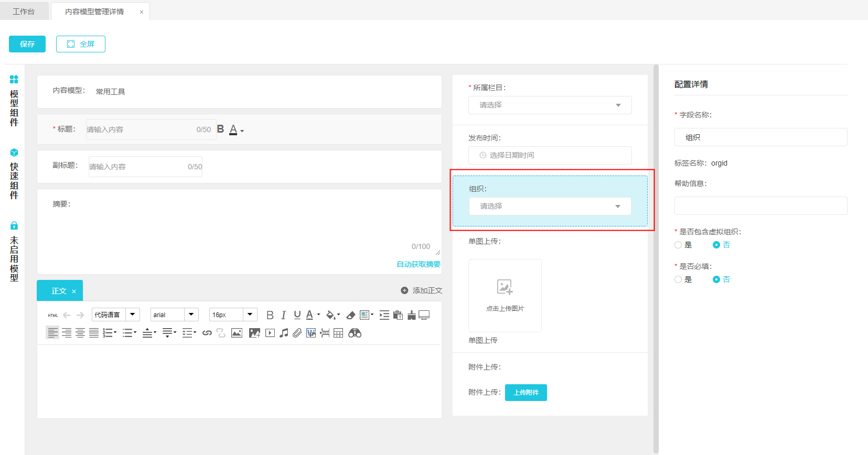Viewport: 868px width, 455px height.
Task: Open the 快速组件 sidebar section
Action: click(x=14, y=174)
